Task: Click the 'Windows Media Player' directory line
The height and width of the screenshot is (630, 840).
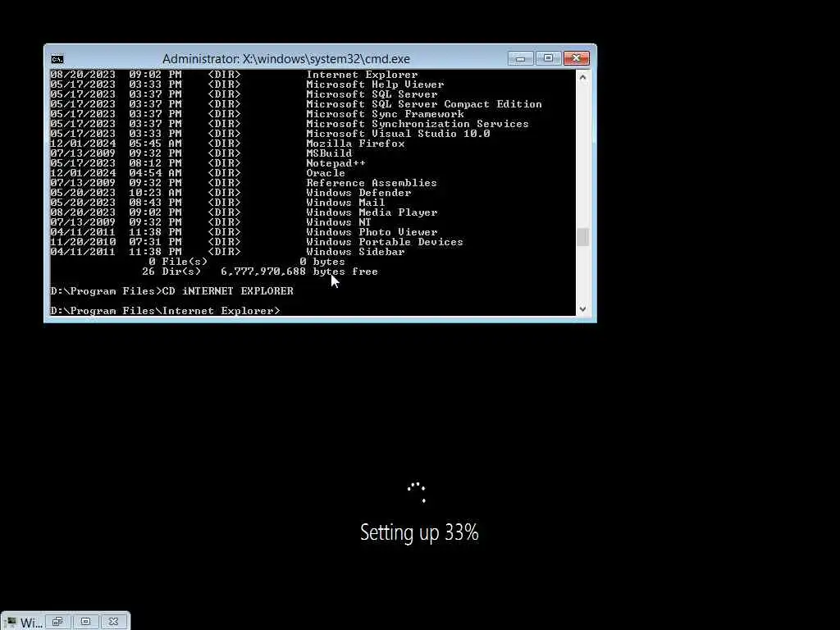Action: (x=244, y=212)
